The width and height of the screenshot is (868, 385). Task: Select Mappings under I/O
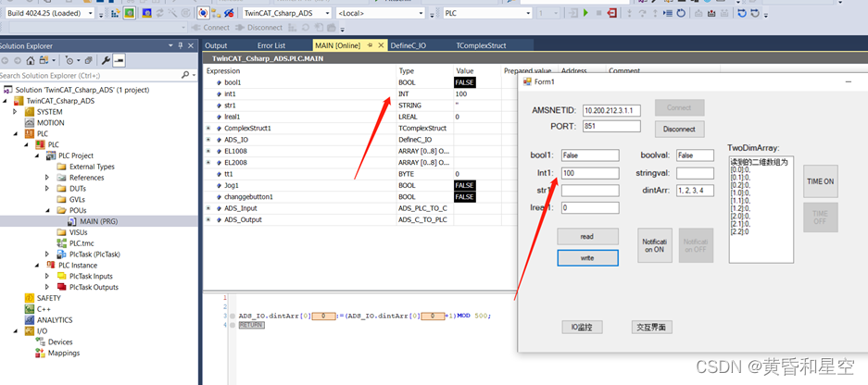point(64,353)
